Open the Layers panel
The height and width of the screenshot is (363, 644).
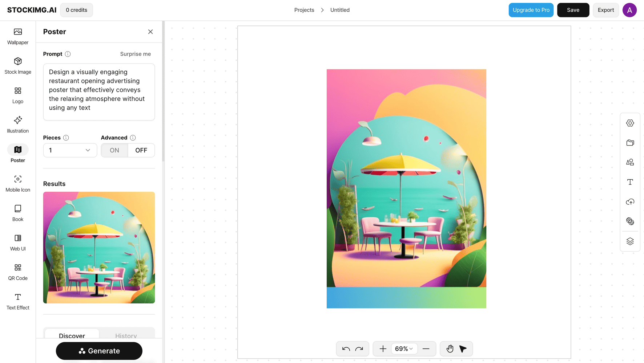[x=630, y=241]
